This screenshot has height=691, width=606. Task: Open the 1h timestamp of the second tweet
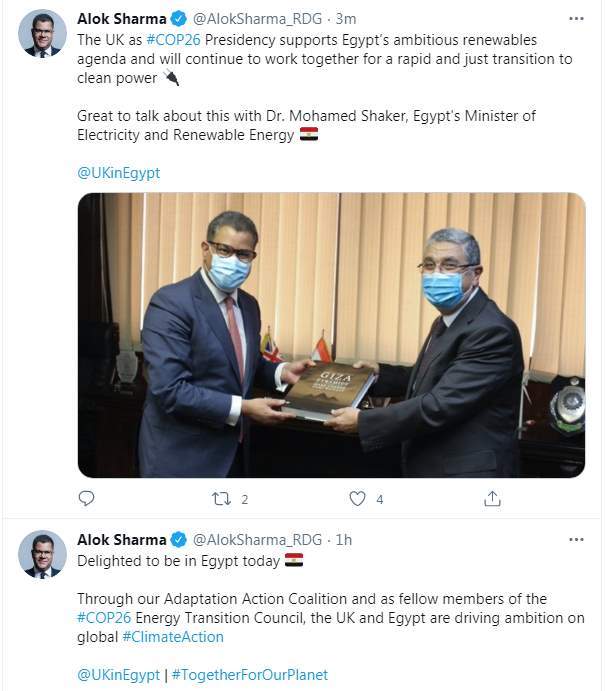(x=344, y=540)
